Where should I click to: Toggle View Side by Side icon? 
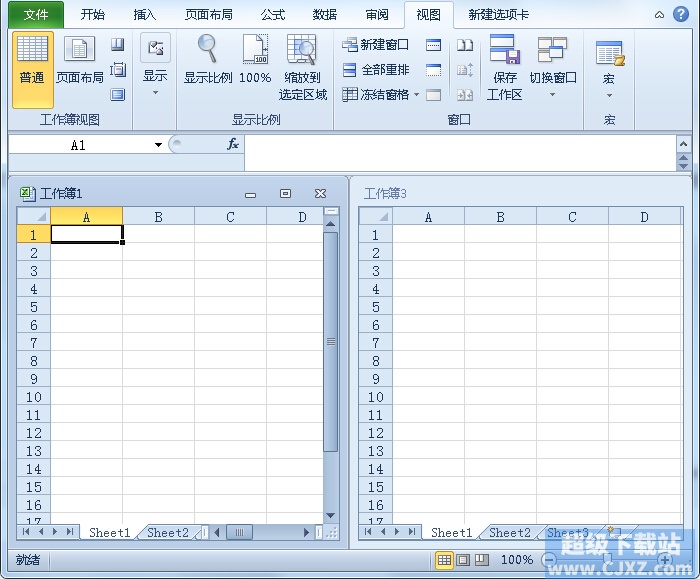point(465,45)
